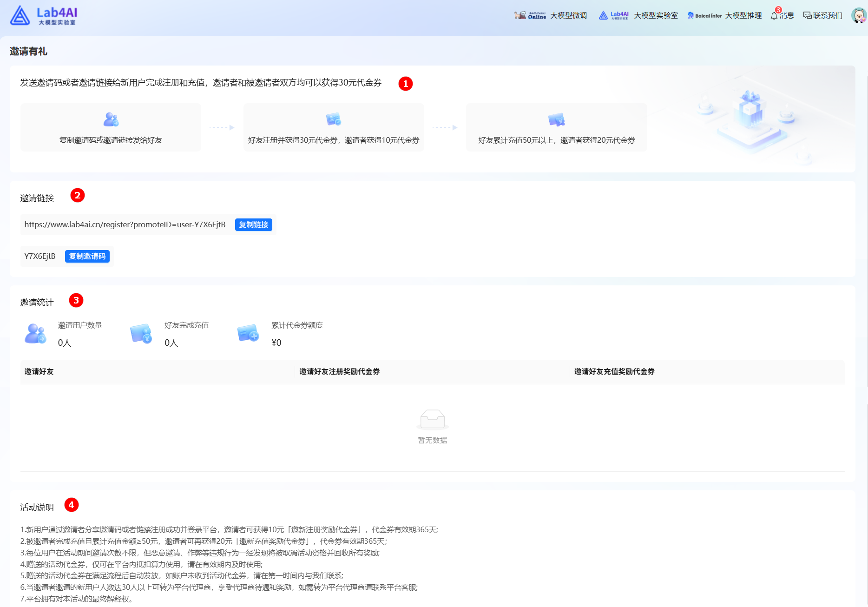Click the contact us chat icon
This screenshot has height=607, width=868.
[x=808, y=16]
